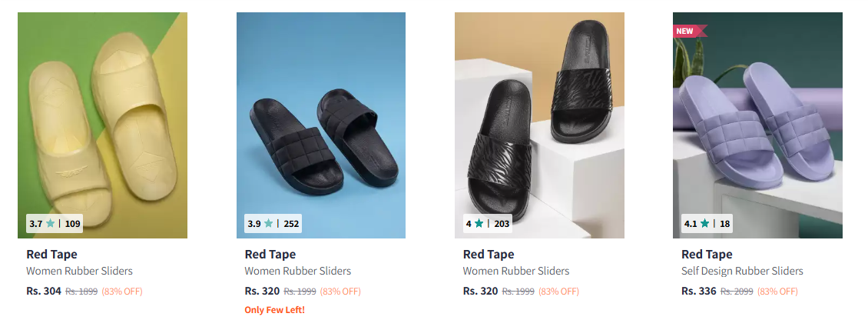The image size is (868, 330).
Task: Click star icon on yellow sliders rating
Action: point(50,224)
